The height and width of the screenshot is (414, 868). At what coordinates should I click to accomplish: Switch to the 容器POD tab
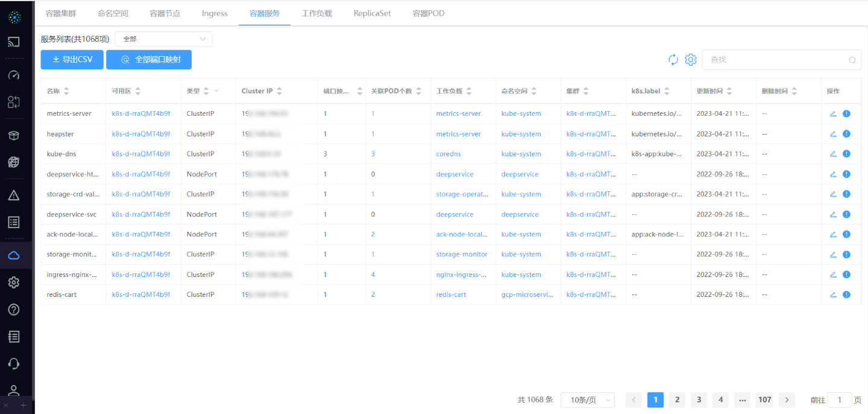click(x=429, y=13)
